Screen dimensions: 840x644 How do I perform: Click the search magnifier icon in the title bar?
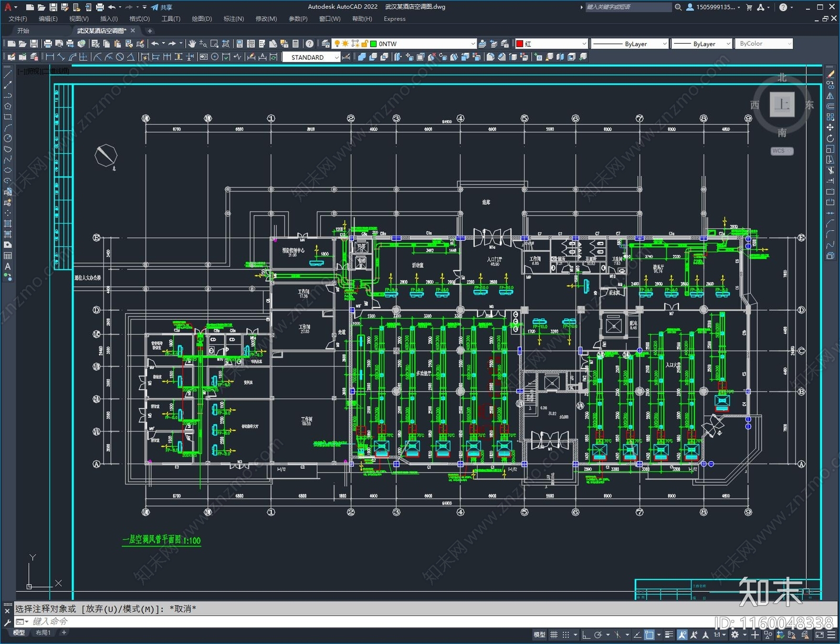pyautogui.click(x=678, y=7)
